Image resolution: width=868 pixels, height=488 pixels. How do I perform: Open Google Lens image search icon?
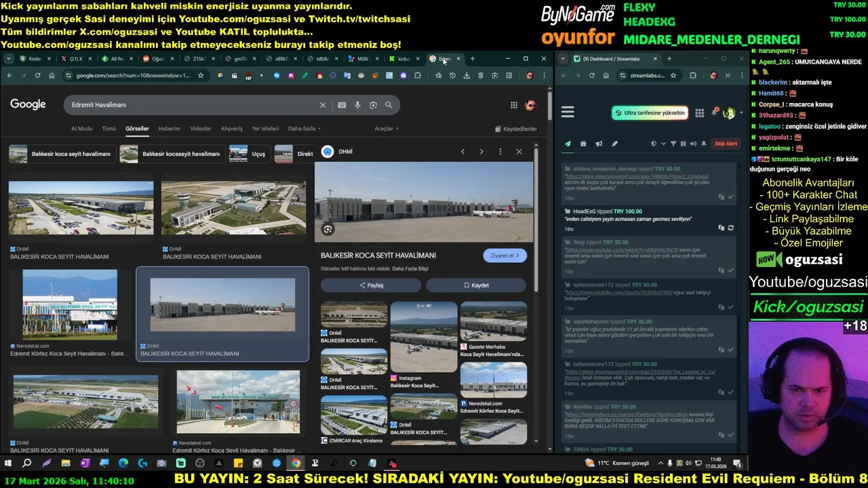[x=373, y=105]
